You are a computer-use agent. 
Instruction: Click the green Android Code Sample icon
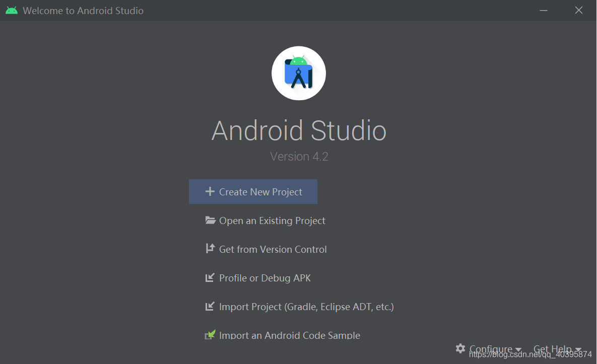[x=210, y=335]
